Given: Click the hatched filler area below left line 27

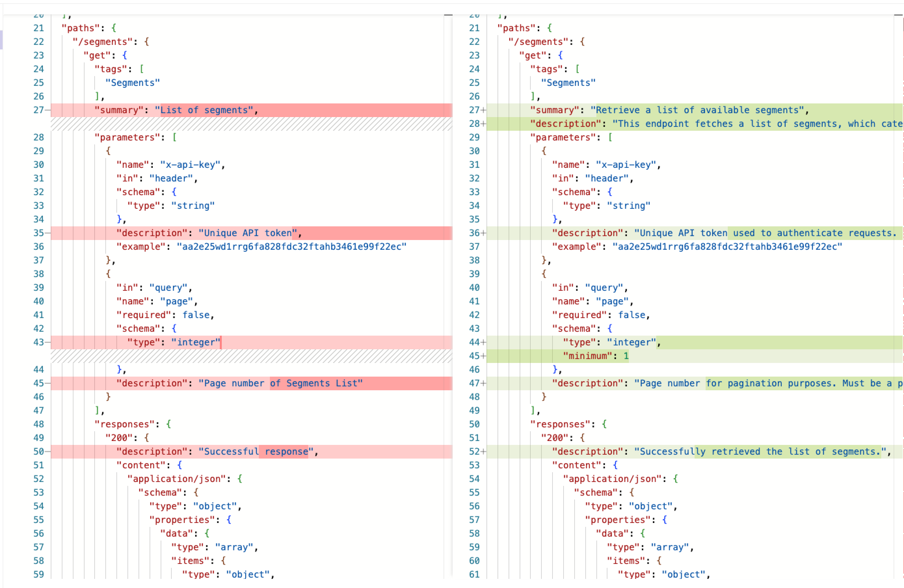Looking at the screenshot, I should [251, 124].
